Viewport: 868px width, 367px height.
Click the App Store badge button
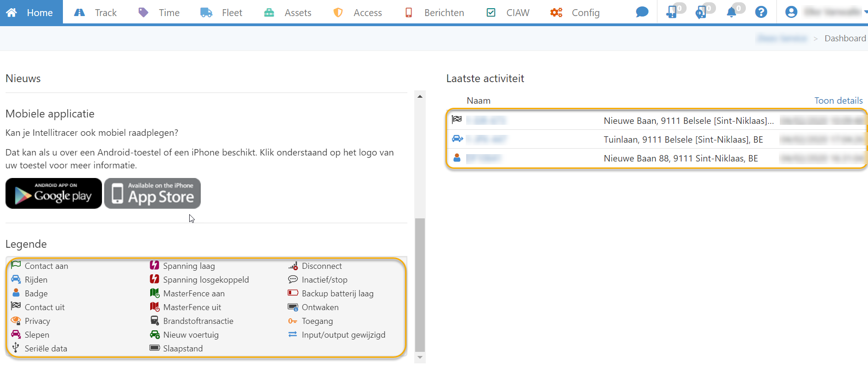click(x=152, y=194)
